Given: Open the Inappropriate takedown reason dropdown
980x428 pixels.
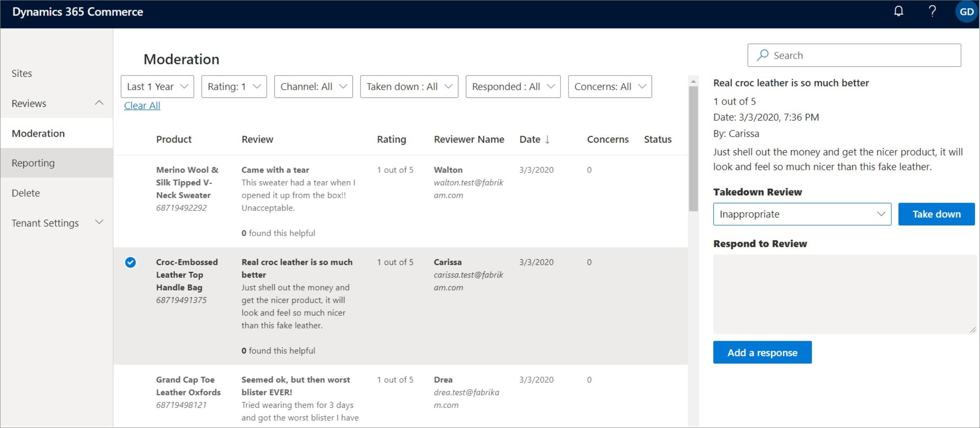Looking at the screenshot, I should tap(802, 214).
